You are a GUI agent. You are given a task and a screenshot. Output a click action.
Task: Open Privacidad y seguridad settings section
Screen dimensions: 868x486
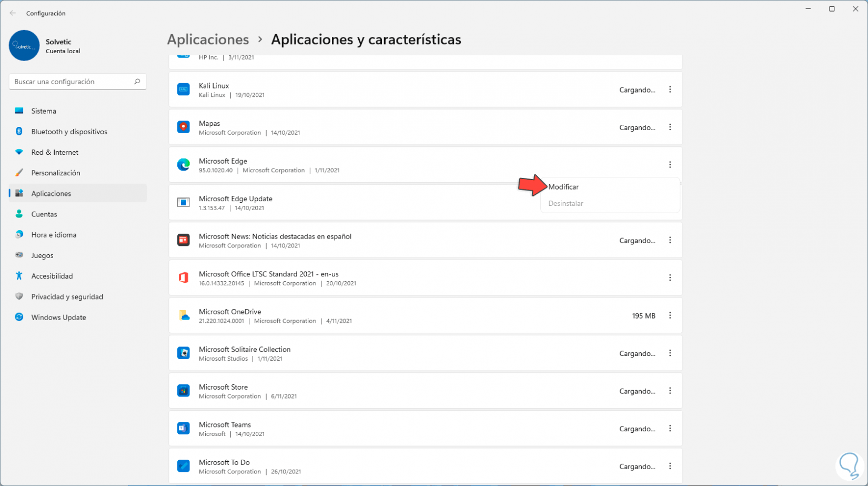tap(67, 297)
